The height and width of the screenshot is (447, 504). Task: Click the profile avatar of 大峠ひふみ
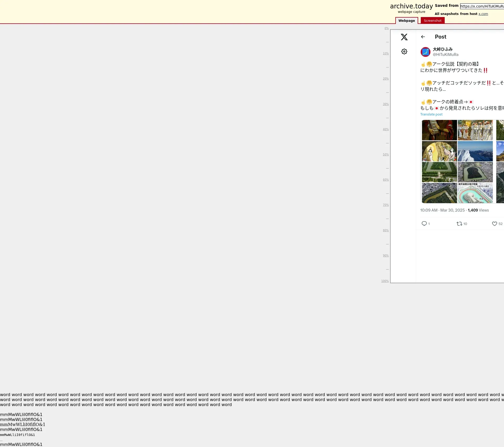[425, 52]
